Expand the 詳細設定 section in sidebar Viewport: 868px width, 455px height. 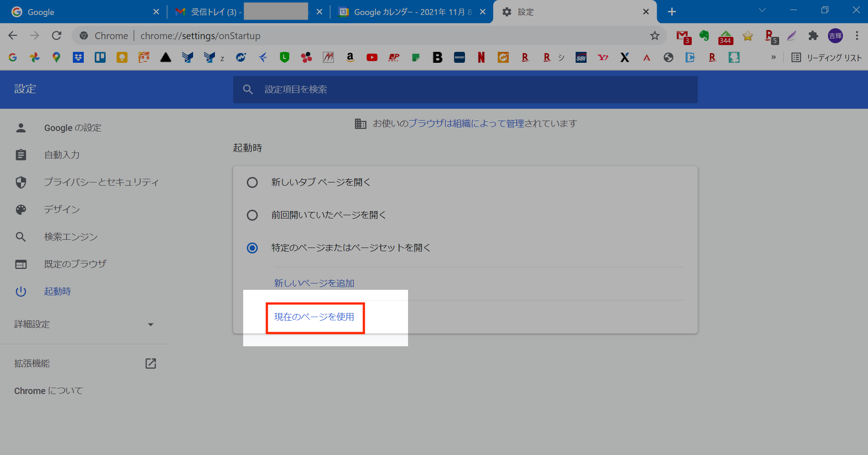84,324
